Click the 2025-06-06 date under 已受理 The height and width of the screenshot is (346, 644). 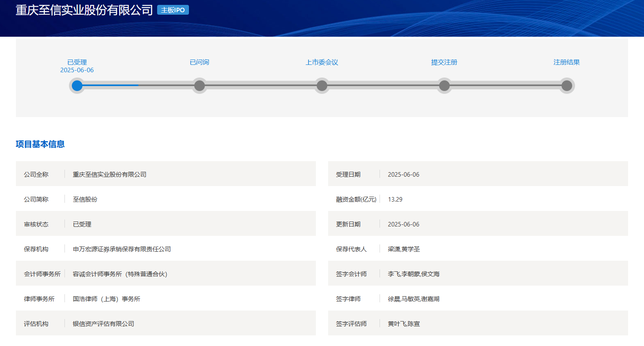tap(77, 70)
